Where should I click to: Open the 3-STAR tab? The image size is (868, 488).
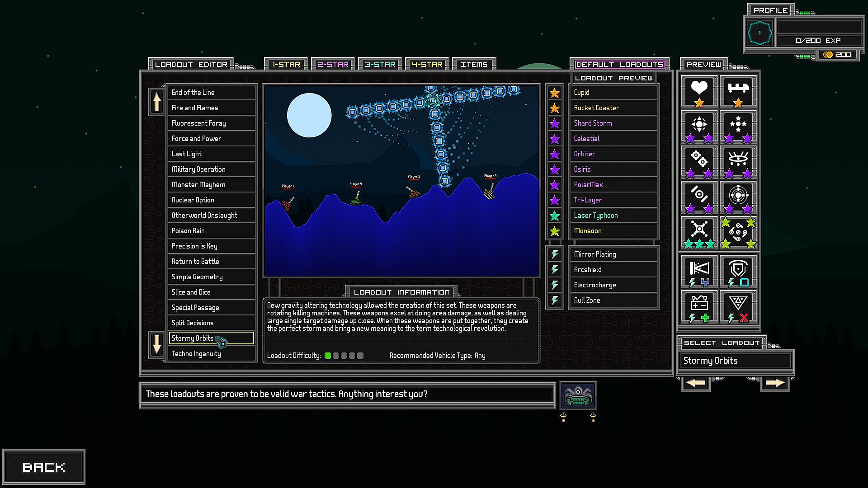point(380,65)
